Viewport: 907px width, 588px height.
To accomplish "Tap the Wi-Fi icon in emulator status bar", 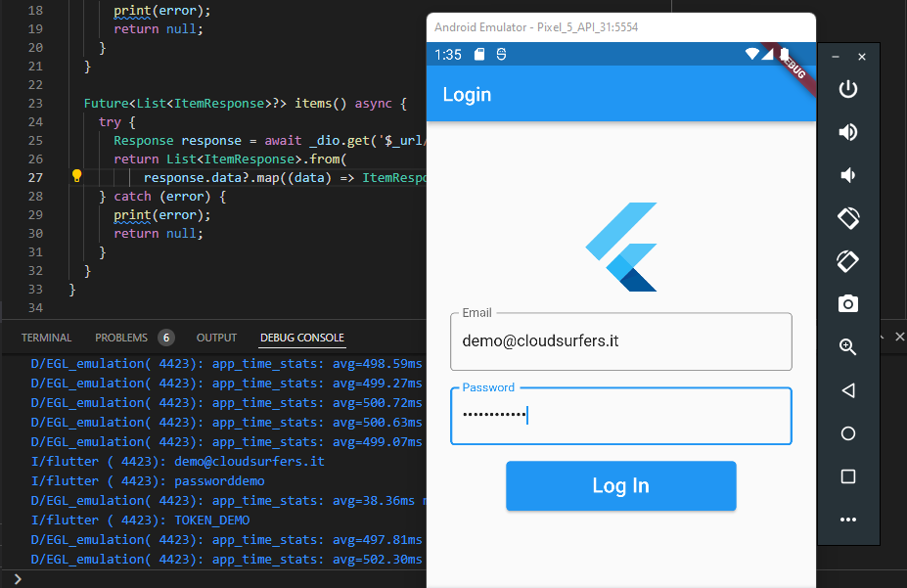I will click(751, 55).
